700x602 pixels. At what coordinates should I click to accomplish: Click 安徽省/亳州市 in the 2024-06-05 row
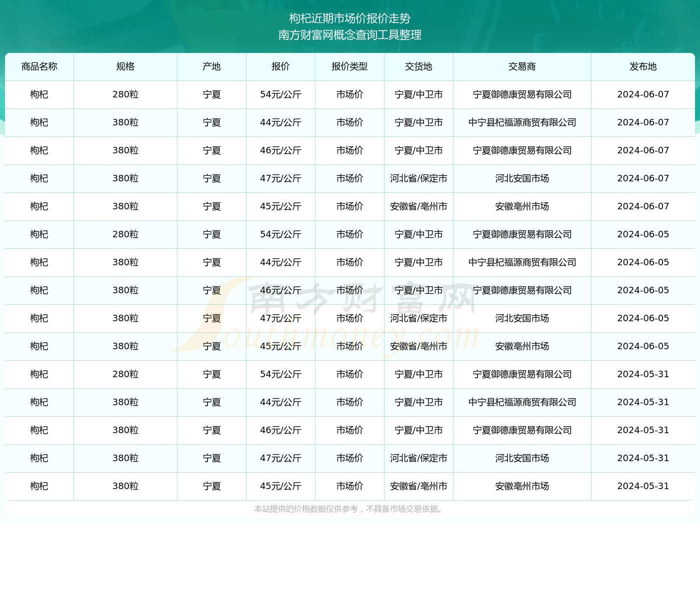418,346
